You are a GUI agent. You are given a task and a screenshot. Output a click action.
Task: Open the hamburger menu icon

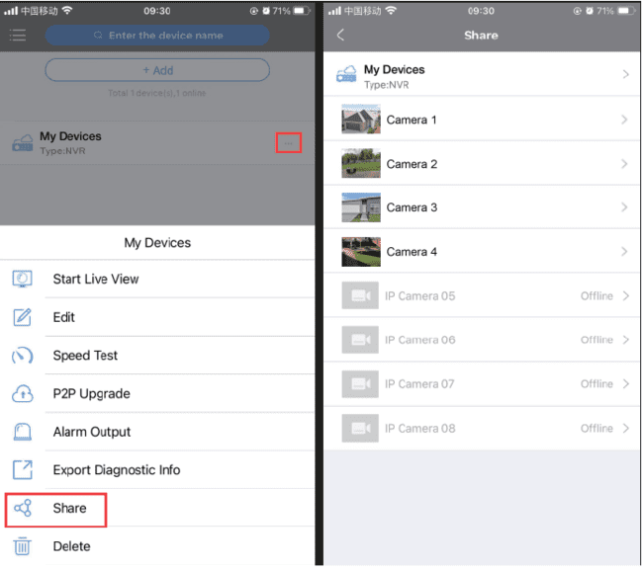point(18,35)
